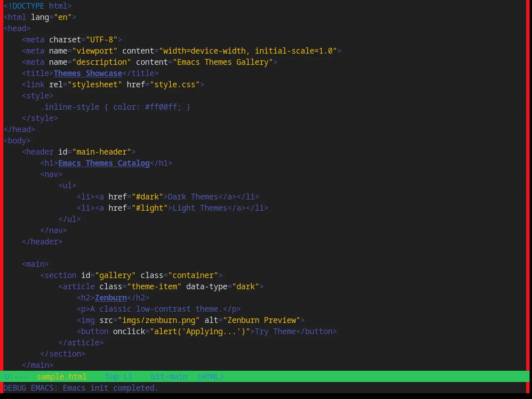Viewport: 532px width, 399px height.
Task: Click the Themes Showcase title text
Action: click(88, 73)
